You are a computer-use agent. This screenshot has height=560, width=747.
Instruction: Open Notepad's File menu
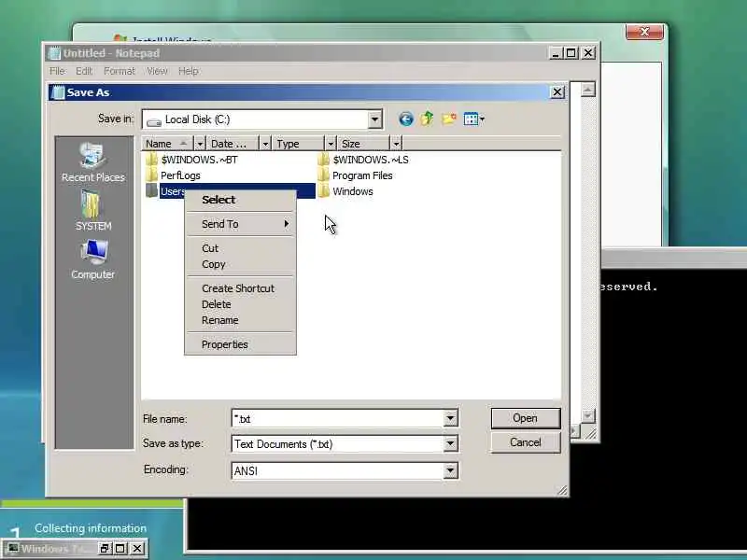point(57,71)
